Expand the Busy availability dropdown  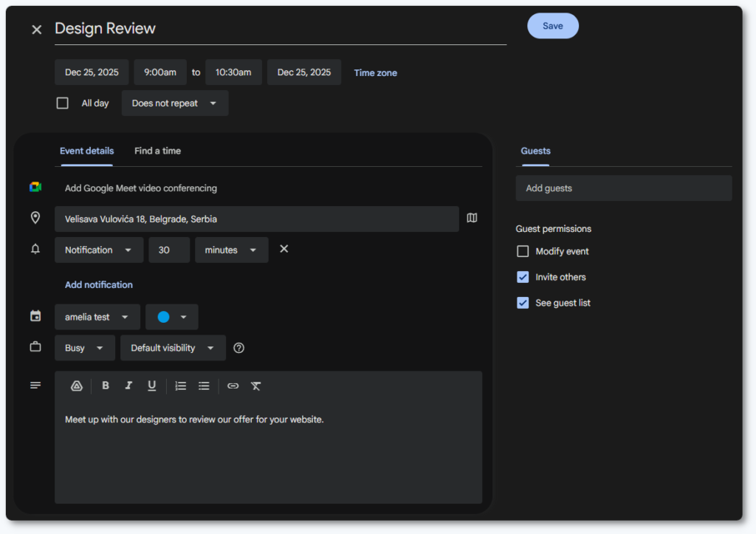84,348
